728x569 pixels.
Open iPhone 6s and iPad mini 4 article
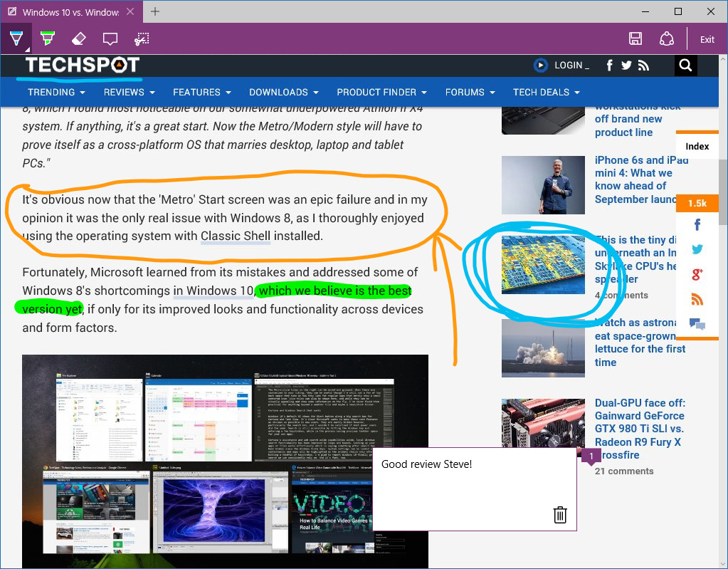click(640, 179)
